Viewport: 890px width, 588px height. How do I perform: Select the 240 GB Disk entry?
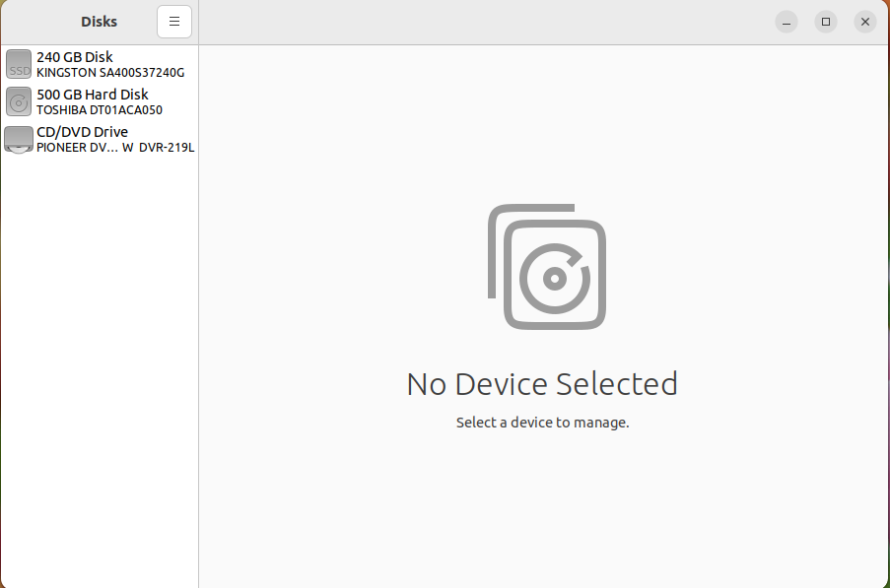coord(100,64)
